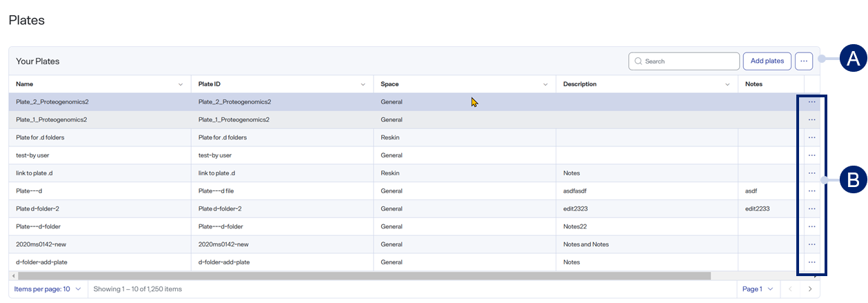Open row actions for d-folder-add-plate
This screenshot has height=303, width=868.
811,262
